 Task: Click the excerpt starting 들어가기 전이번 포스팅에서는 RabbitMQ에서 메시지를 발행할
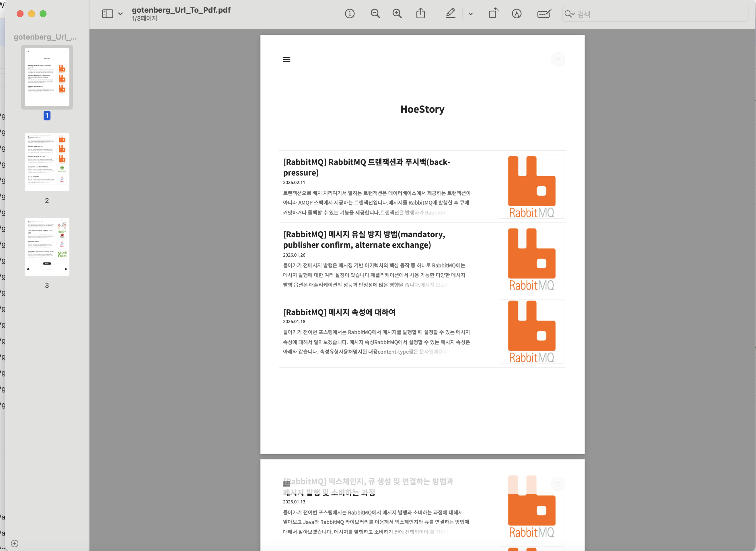377,342
